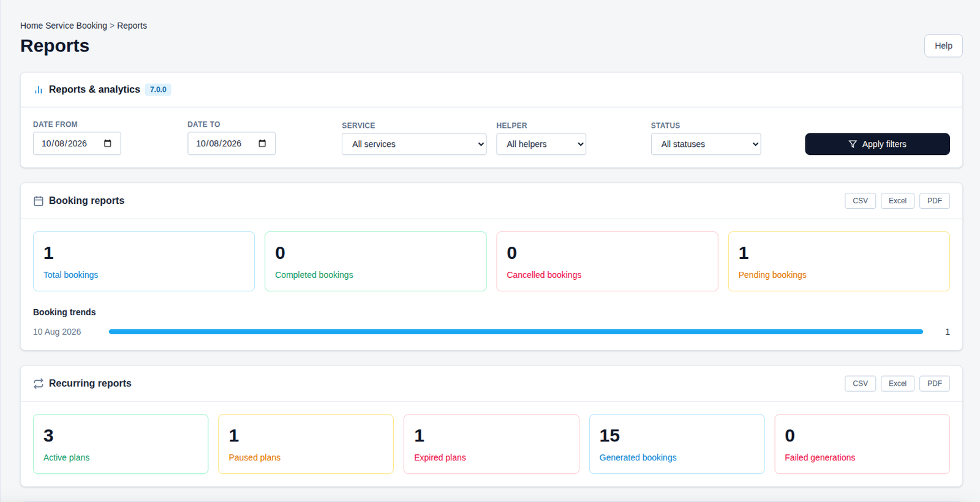Open the Help button at top right

click(x=943, y=46)
